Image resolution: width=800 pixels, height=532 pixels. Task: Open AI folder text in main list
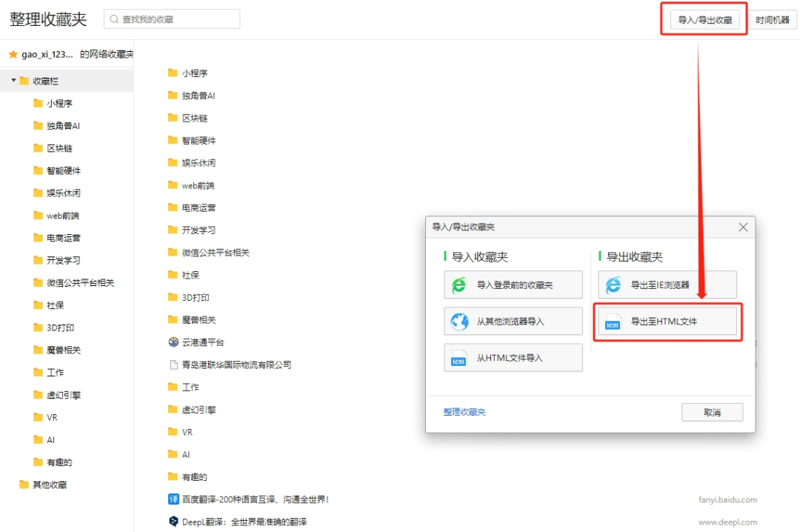[186, 455]
